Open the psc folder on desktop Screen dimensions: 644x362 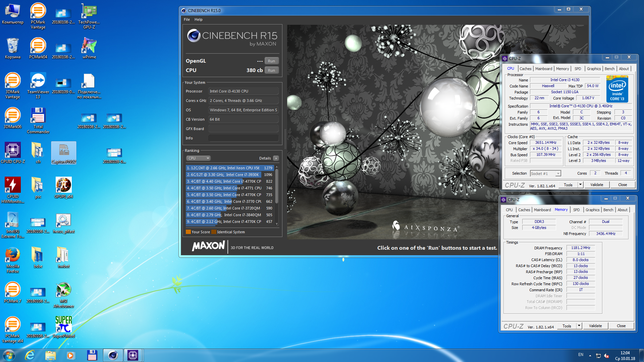pos(38,188)
